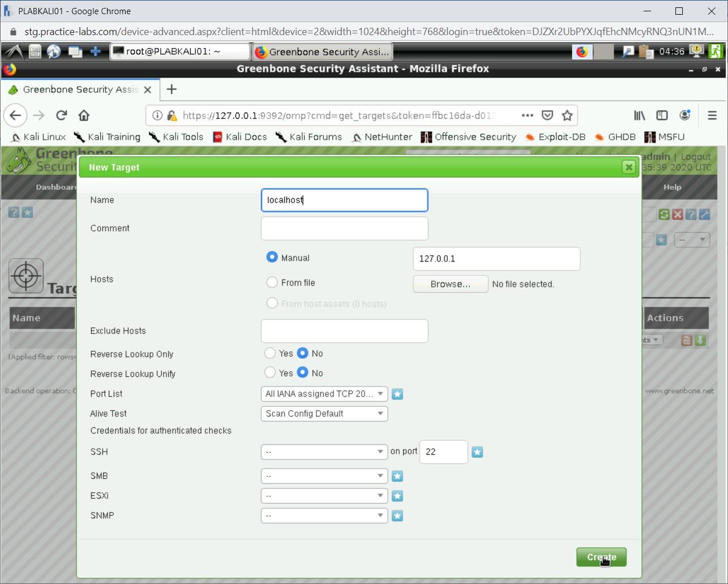Image resolution: width=728 pixels, height=584 pixels.
Task: Set Reverse Lookup Only to Yes
Action: (x=270, y=353)
